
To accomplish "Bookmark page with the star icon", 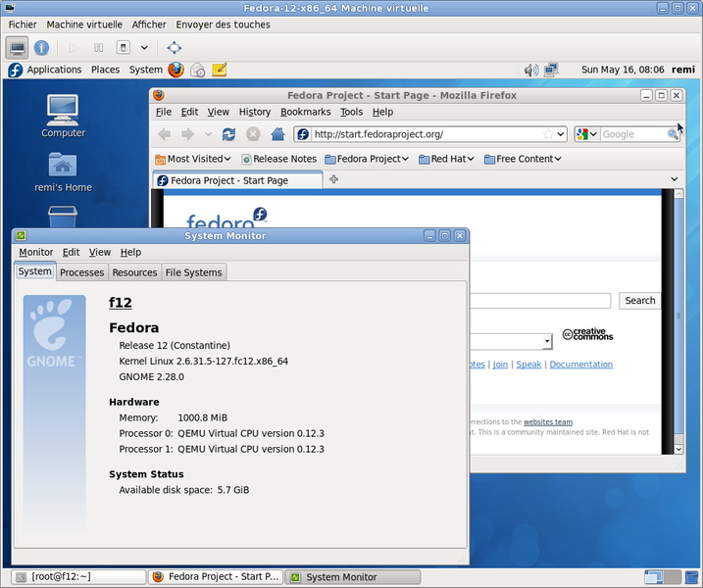I will pyautogui.click(x=548, y=134).
